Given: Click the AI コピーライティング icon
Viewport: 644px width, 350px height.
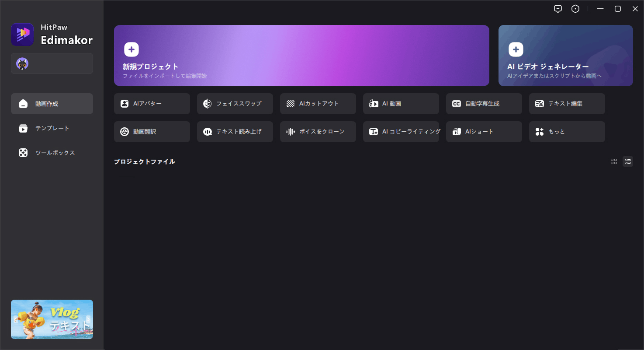Looking at the screenshot, I should (374, 132).
